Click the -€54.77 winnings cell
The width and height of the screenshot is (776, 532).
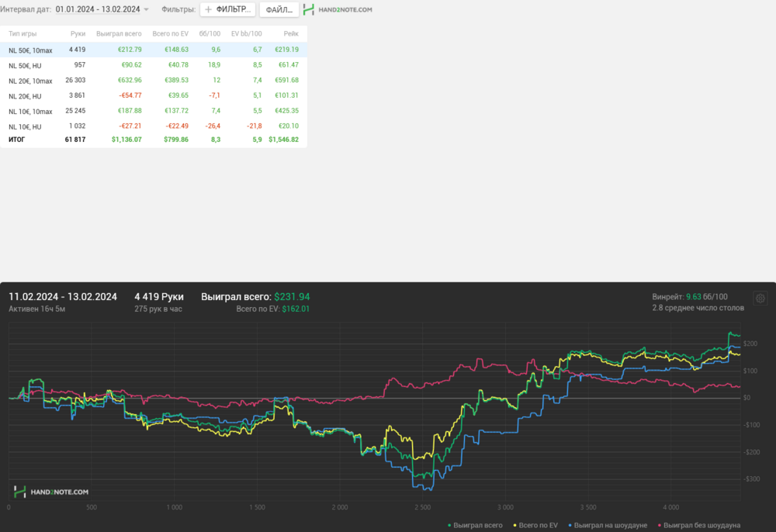pos(130,95)
